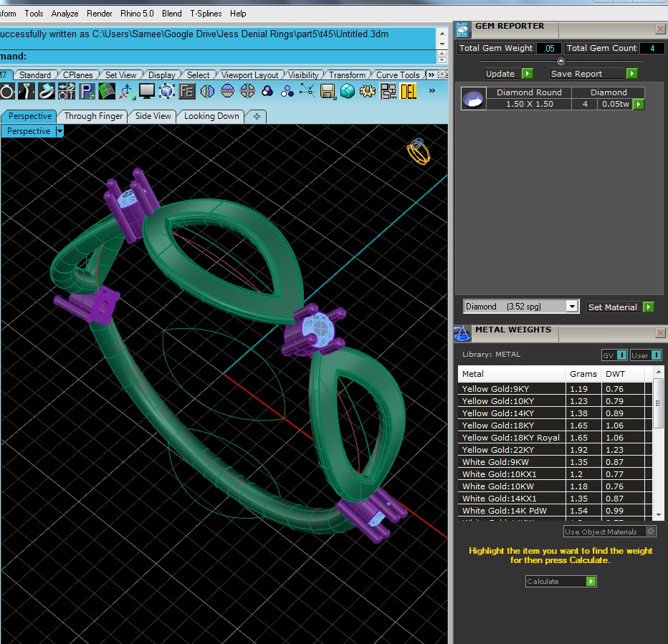
Task: Click the Gem Reporter panel icon
Action: [462, 30]
